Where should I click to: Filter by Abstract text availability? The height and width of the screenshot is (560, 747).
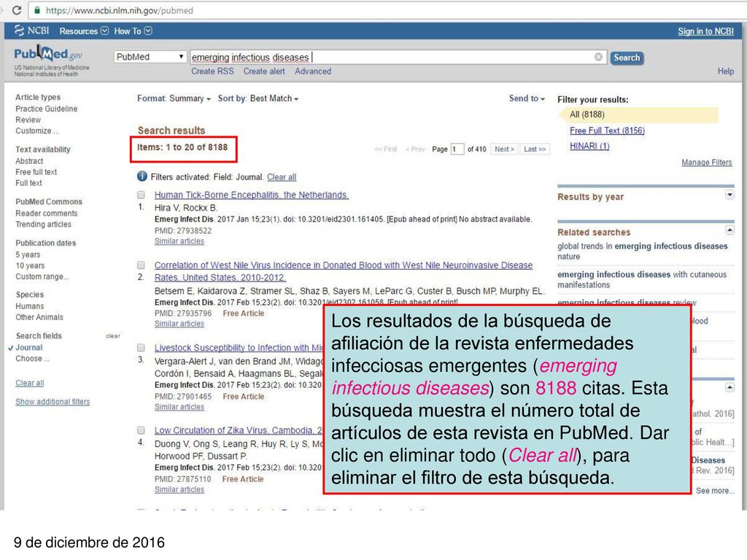[x=29, y=161]
